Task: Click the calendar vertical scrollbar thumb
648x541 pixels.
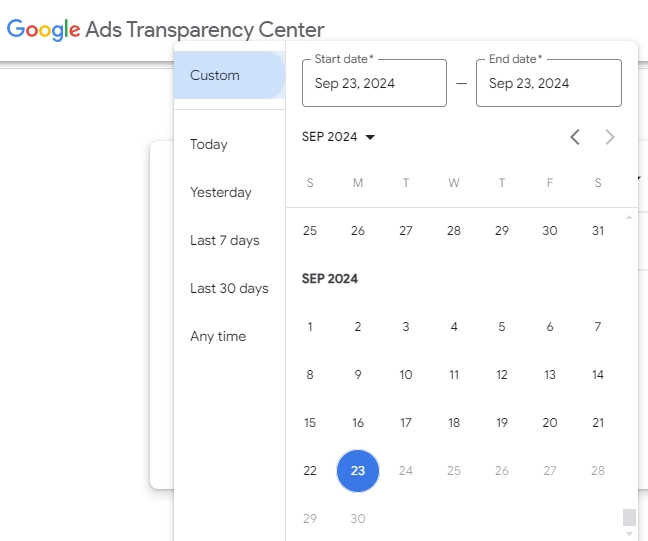Action: pos(629,517)
